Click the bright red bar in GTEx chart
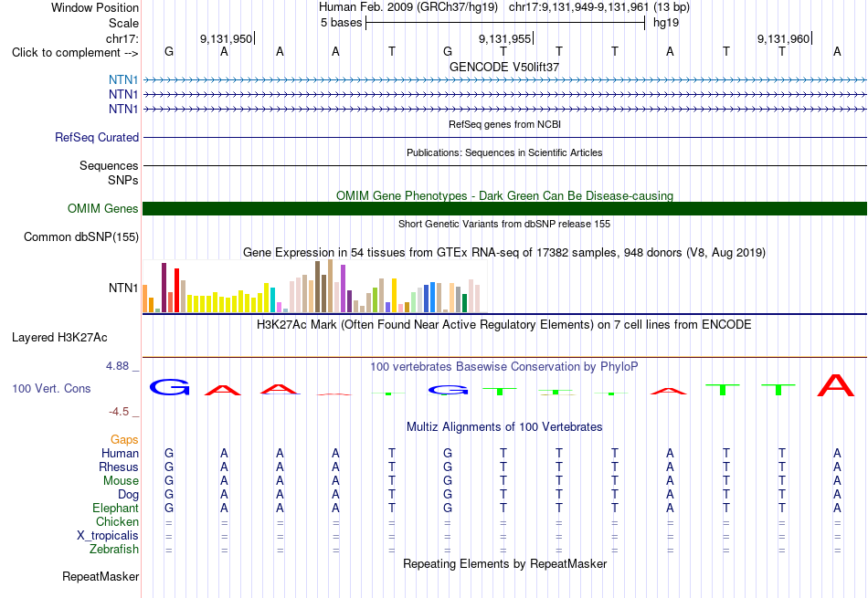This screenshot has width=868, height=598. [x=176, y=290]
